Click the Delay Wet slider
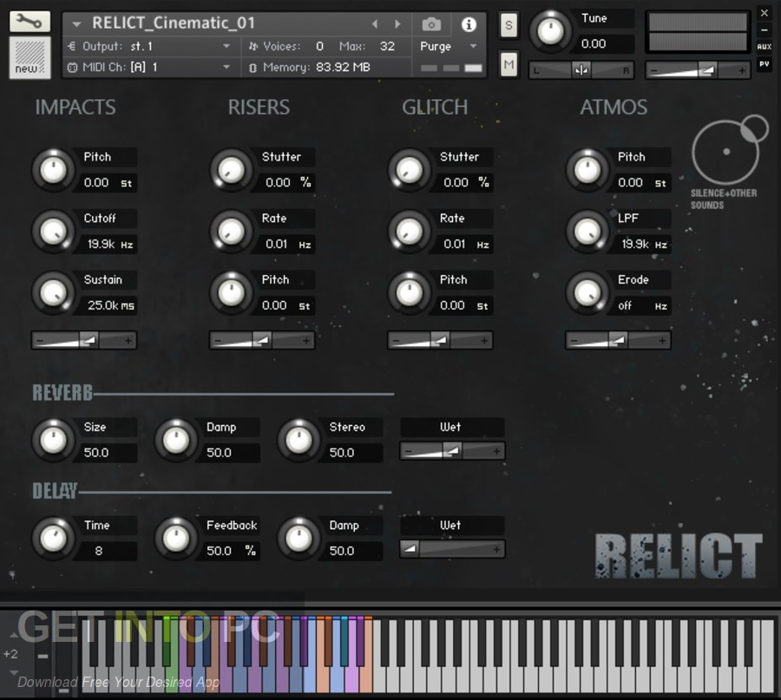Screen dimensions: 781x700 pyautogui.click(x=452, y=549)
